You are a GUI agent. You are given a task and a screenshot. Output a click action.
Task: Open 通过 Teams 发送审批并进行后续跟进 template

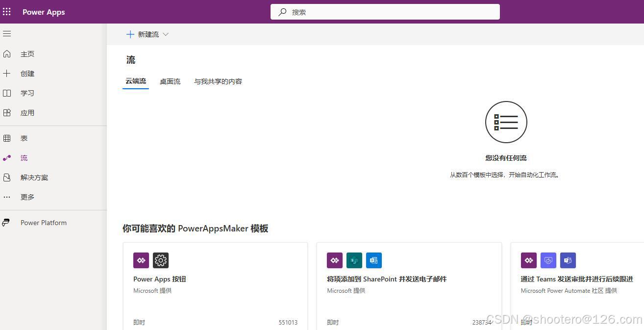point(577,286)
